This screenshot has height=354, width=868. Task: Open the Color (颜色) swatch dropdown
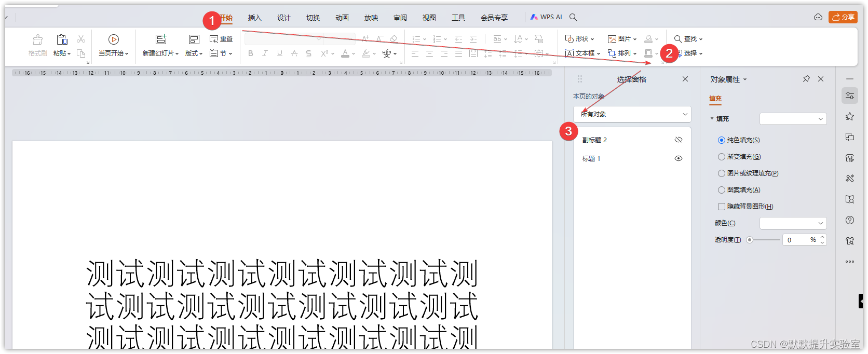793,223
